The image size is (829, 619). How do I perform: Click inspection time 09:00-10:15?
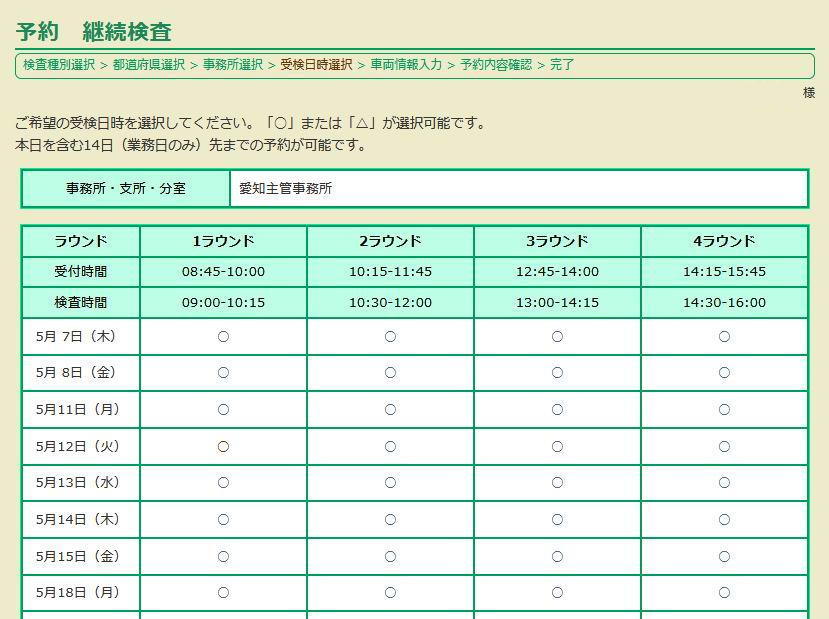coord(223,302)
